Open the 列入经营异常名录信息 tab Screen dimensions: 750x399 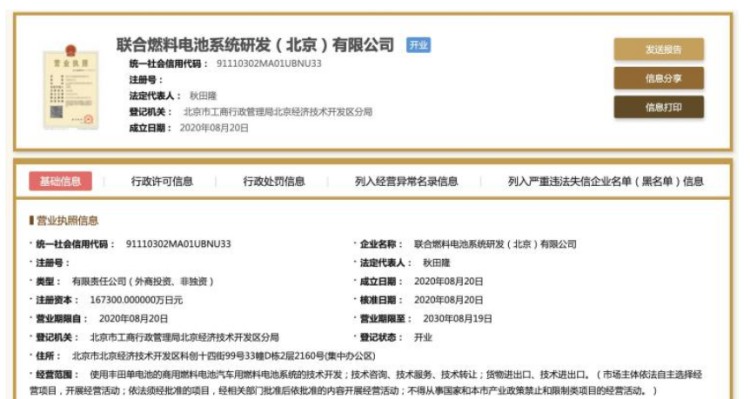point(406,181)
